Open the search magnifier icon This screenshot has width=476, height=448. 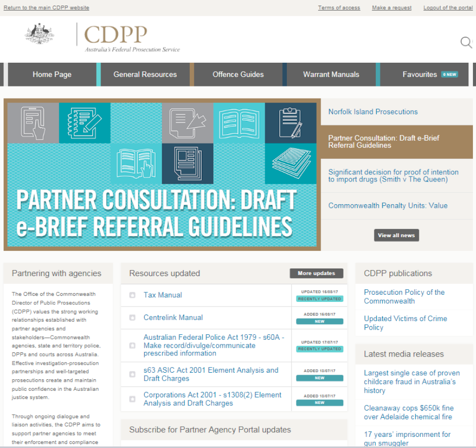[466, 42]
